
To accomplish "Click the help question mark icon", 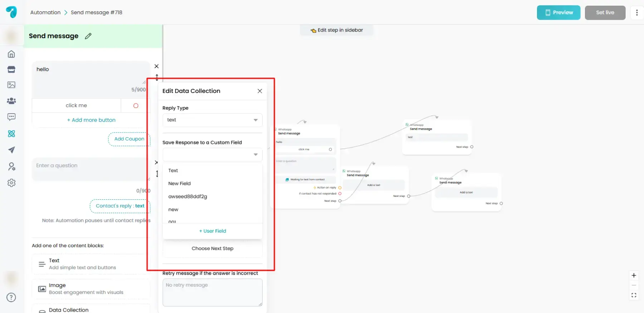I will [11, 297].
